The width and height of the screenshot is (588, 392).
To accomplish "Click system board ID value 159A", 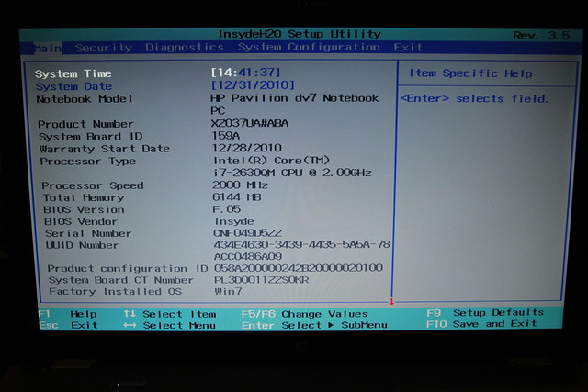I will [226, 135].
